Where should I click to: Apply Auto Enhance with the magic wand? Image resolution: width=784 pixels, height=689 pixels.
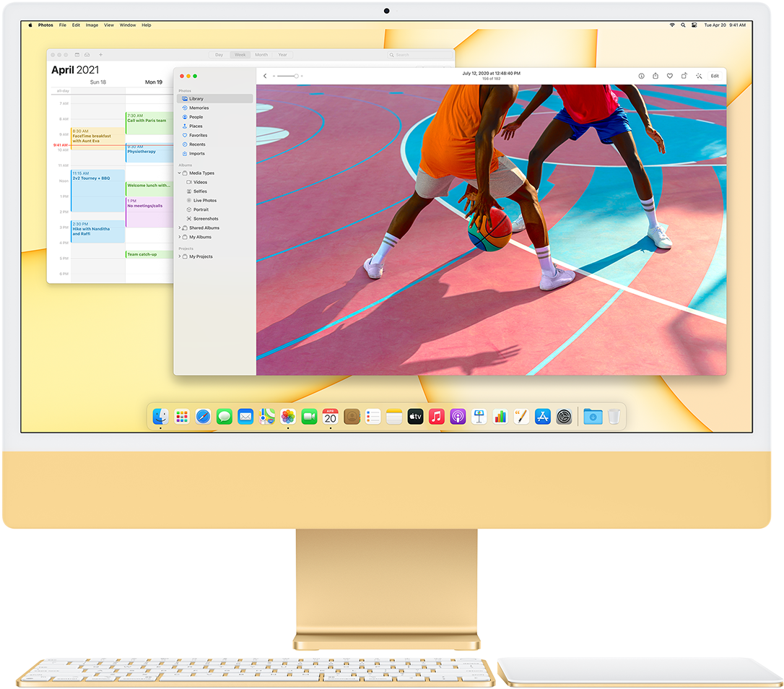click(x=699, y=76)
